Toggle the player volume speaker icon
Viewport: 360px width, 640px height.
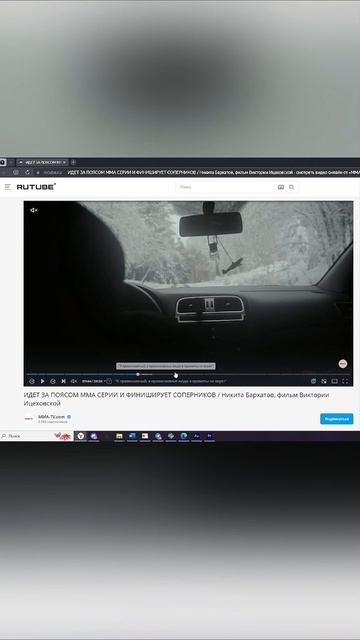(x=73, y=381)
